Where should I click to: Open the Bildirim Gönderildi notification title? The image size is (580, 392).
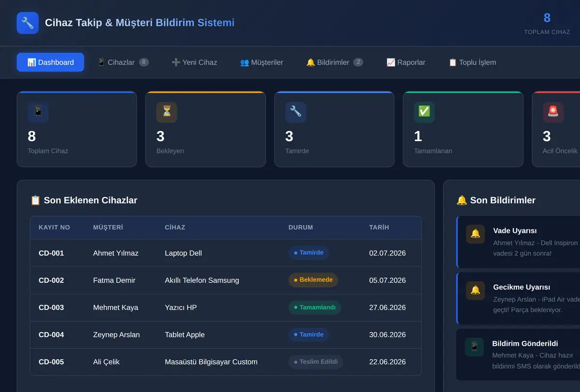tap(525, 344)
